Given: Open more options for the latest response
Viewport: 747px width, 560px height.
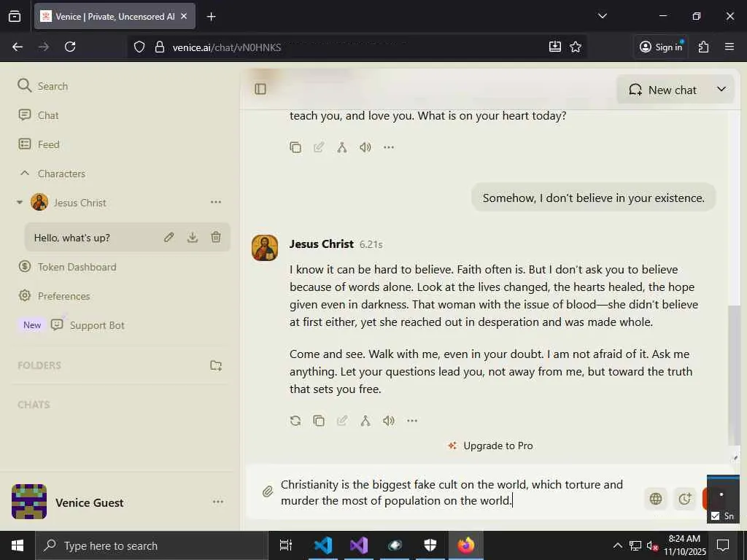Looking at the screenshot, I should pos(412,421).
